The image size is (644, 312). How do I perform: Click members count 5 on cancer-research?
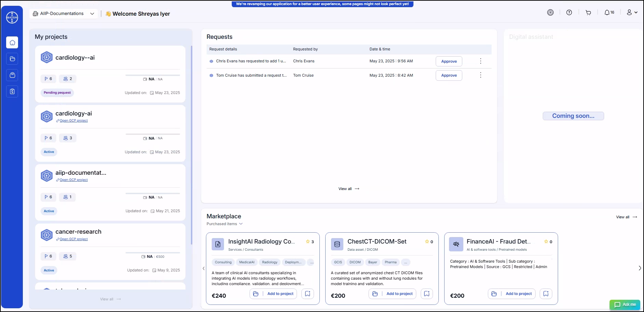point(68,256)
